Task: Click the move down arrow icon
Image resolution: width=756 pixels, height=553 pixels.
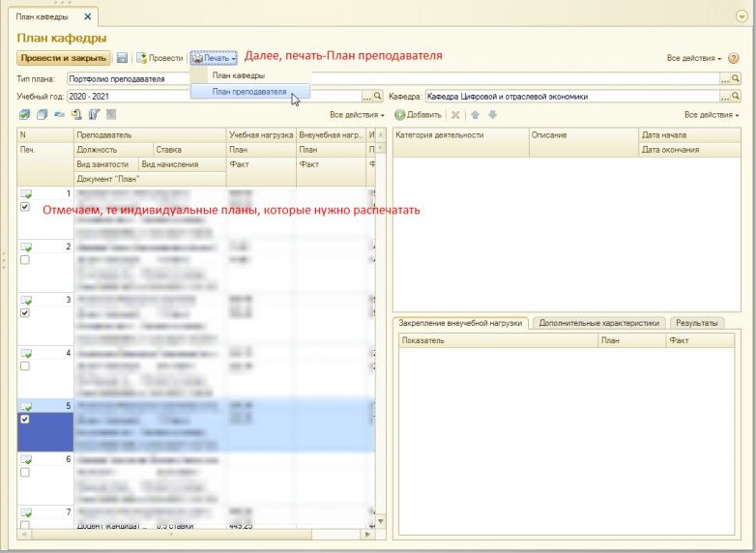Action: click(492, 115)
